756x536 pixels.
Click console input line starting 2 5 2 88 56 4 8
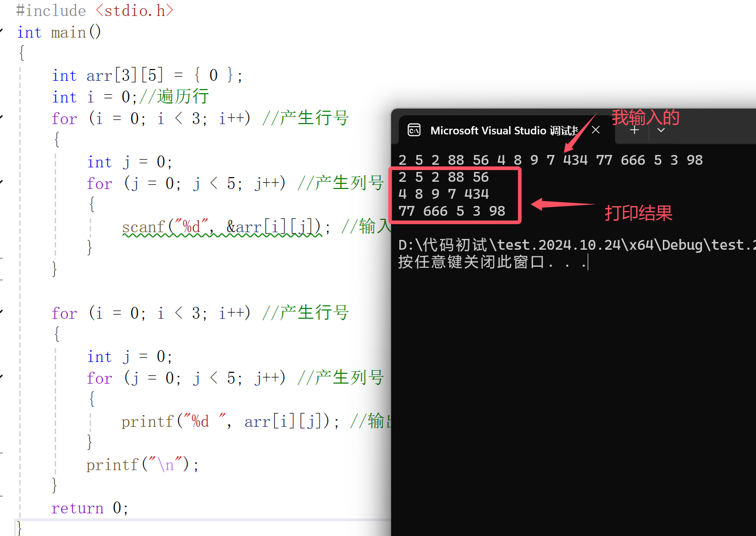551,160
